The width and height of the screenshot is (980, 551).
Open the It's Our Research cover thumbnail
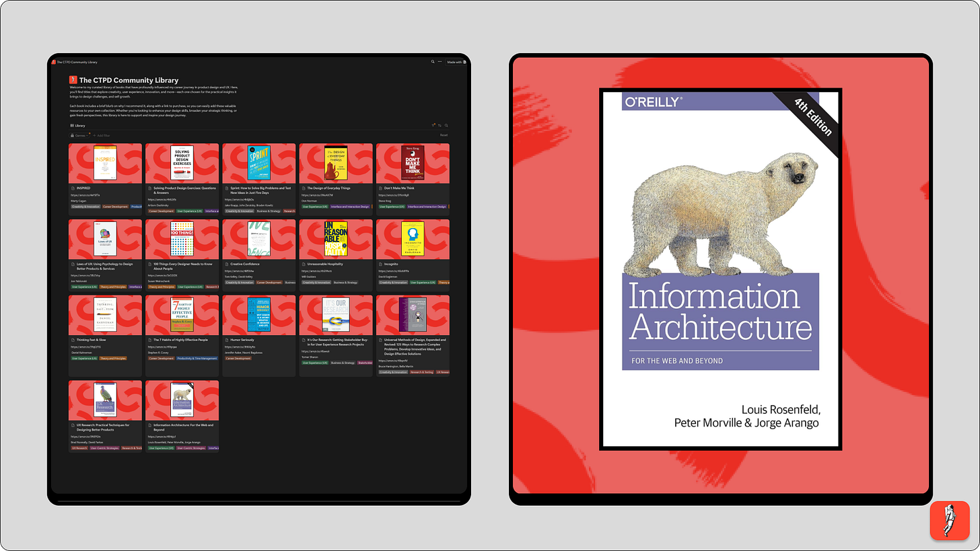coord(335,314)
